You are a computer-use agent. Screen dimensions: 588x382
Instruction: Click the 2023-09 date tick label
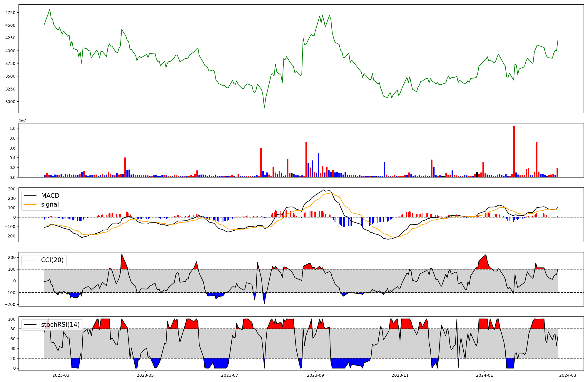pyautogui.click(x=315, y=375)
